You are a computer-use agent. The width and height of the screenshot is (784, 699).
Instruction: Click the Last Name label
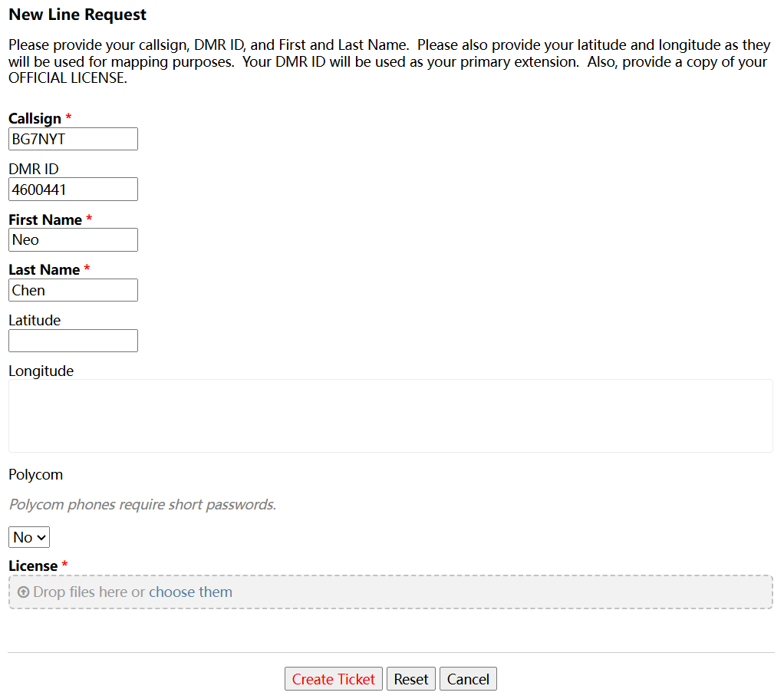(x=44, y=270)
